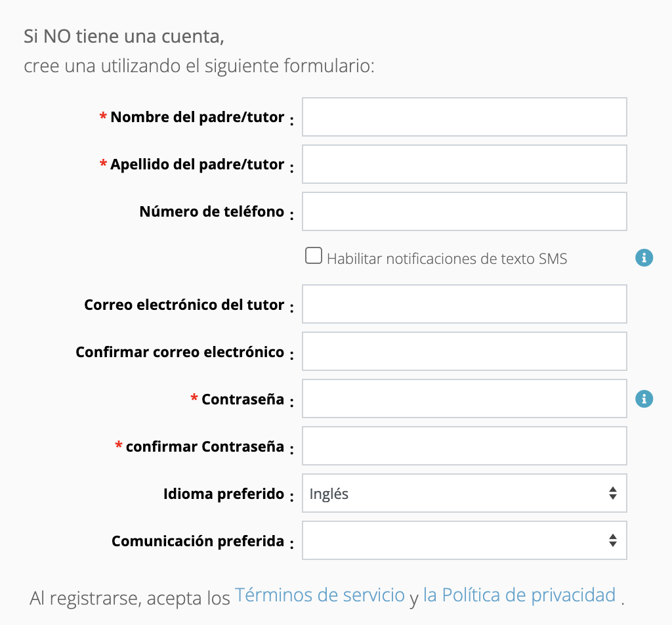Focus the Nombre del padre/tutor field

464,117
